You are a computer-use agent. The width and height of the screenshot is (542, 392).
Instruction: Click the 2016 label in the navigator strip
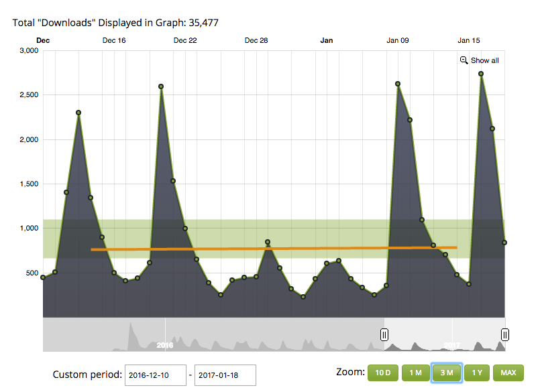coord(165,346)
